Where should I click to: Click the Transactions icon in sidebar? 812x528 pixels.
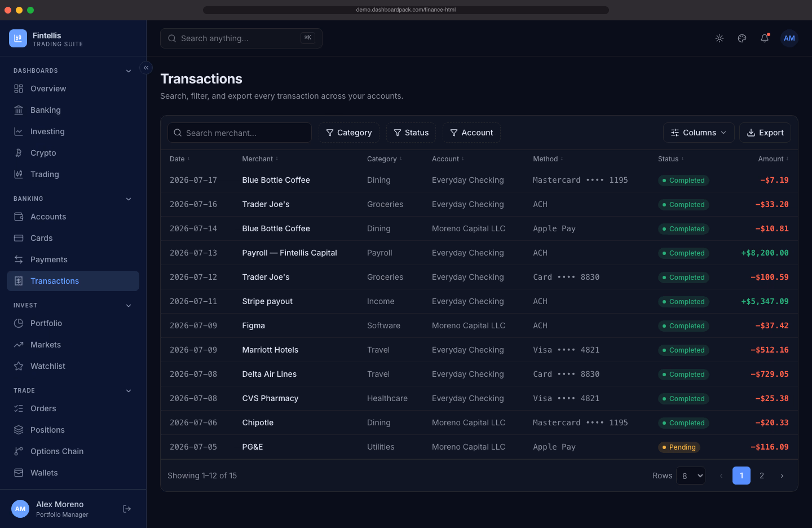coord(19,281)
